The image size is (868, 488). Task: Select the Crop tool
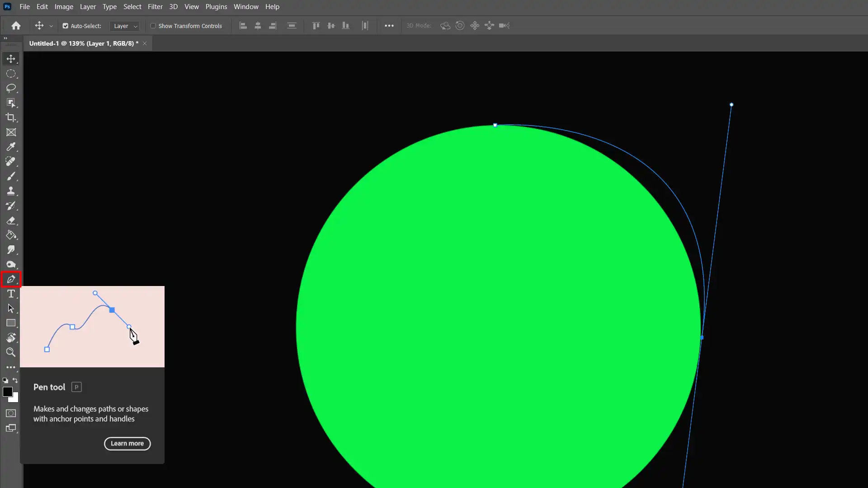point(11,117)
